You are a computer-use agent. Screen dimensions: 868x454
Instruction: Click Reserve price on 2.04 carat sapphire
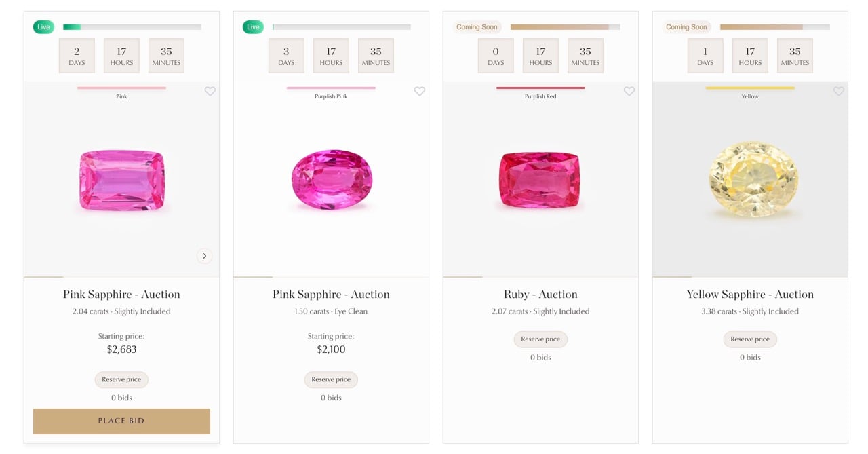[121, 379]
